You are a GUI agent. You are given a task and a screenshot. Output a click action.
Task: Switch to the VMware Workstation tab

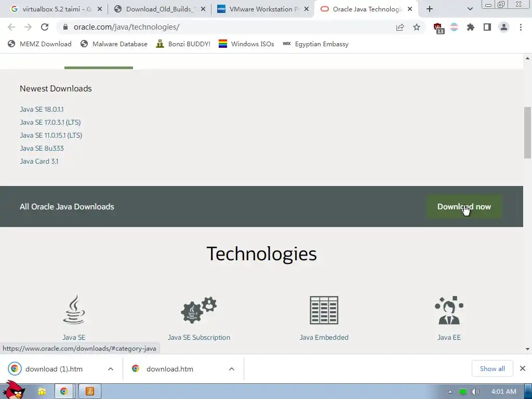pos(262,9)
